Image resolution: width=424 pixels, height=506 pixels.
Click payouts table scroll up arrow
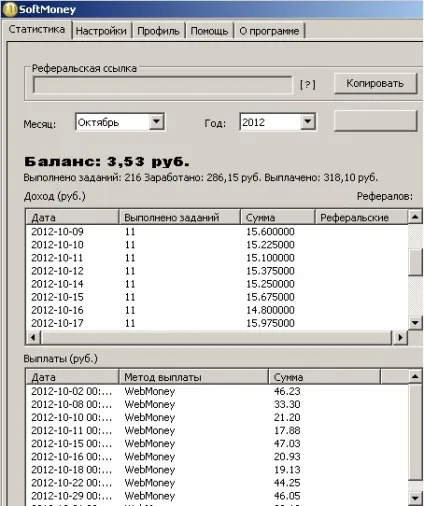pyautogui.click(x=415, y=377)
